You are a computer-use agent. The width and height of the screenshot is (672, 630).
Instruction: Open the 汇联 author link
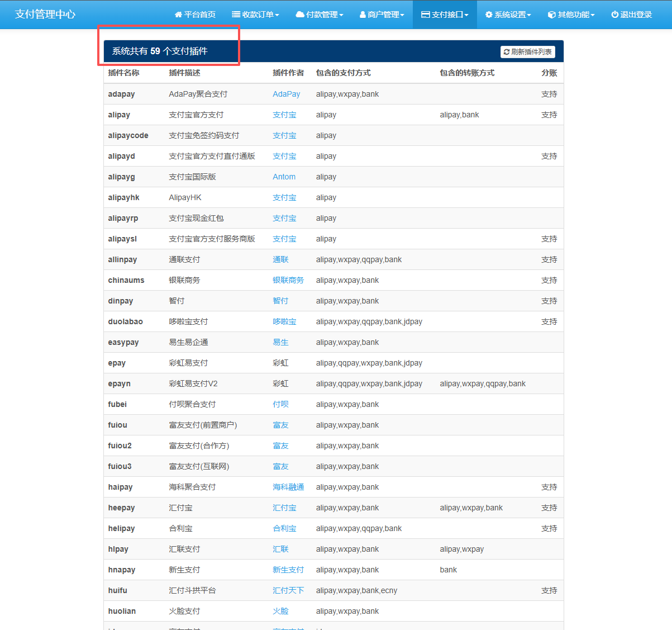pyautogui.click(x=280, y=549)
